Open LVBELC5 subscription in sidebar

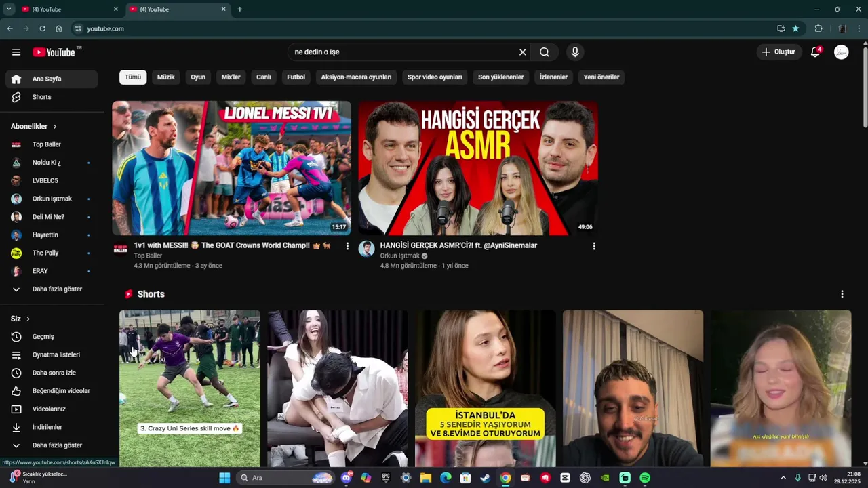(x=52, y=181)
